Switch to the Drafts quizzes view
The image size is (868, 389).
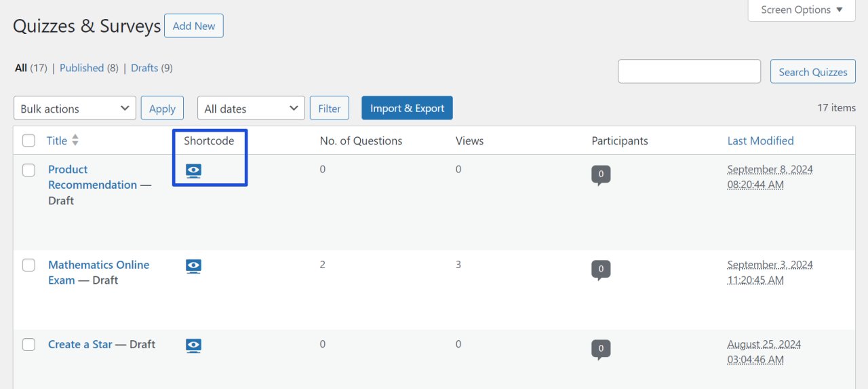144,68
